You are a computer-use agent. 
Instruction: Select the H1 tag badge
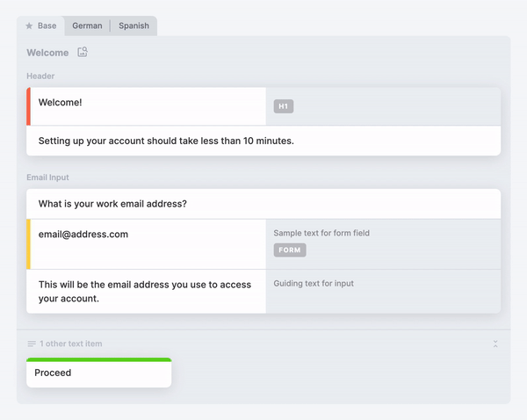(284, 106)
